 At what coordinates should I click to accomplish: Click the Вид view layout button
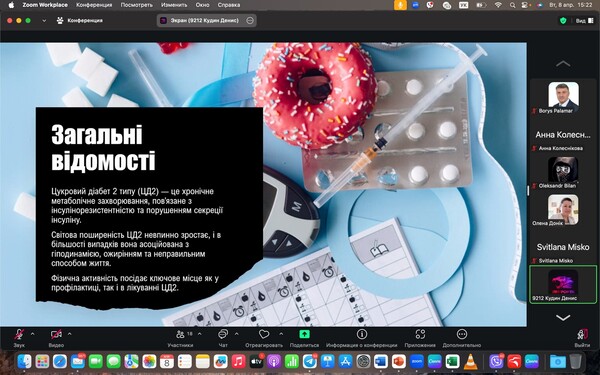[x=585, y=21]
